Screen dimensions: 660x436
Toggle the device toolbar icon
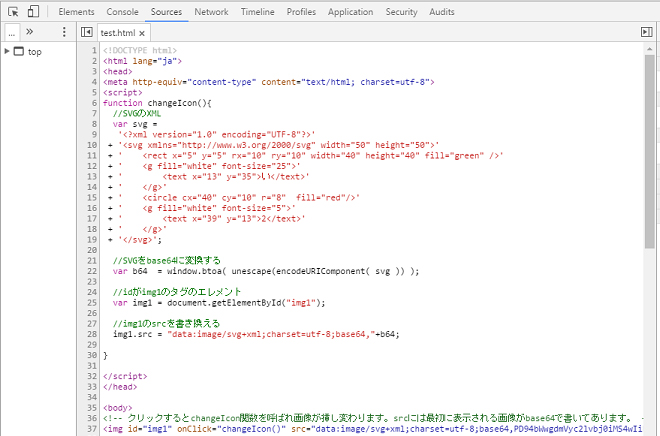coord(33,11)
